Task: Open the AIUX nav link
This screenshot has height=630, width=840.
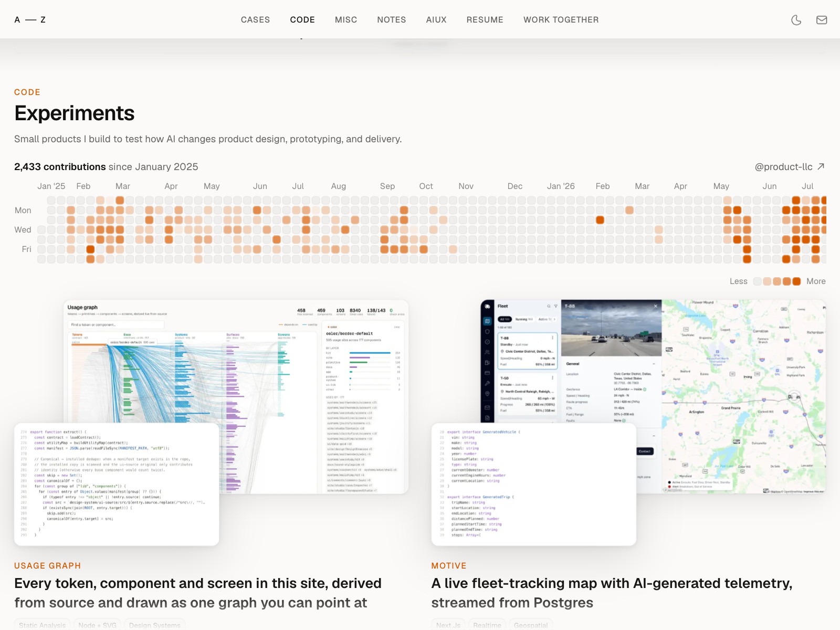Action: 436,20
